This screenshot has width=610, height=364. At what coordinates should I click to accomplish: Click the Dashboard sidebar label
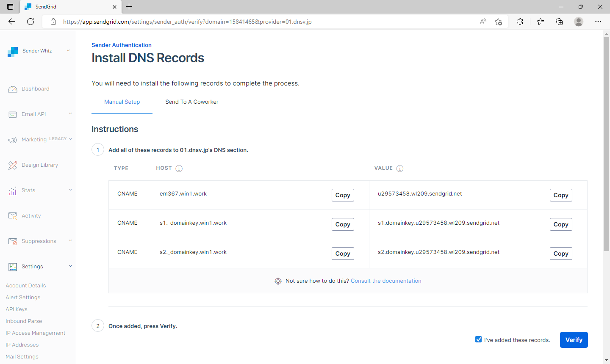pos(36,89)
